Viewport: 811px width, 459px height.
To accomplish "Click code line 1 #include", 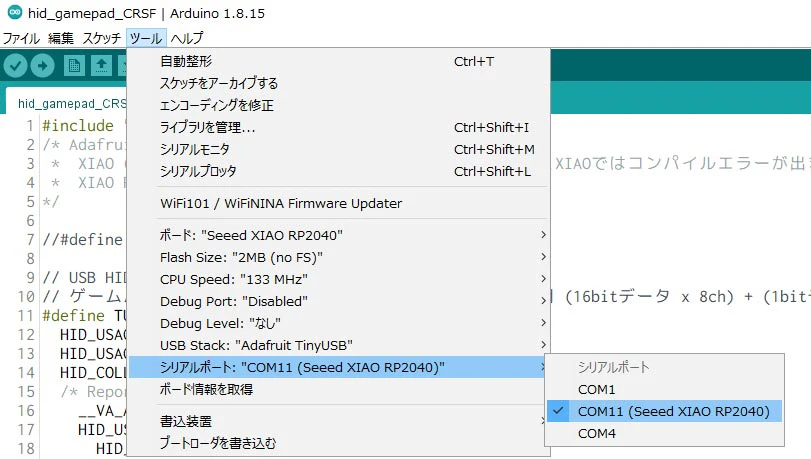I will [x=78, y=126].
